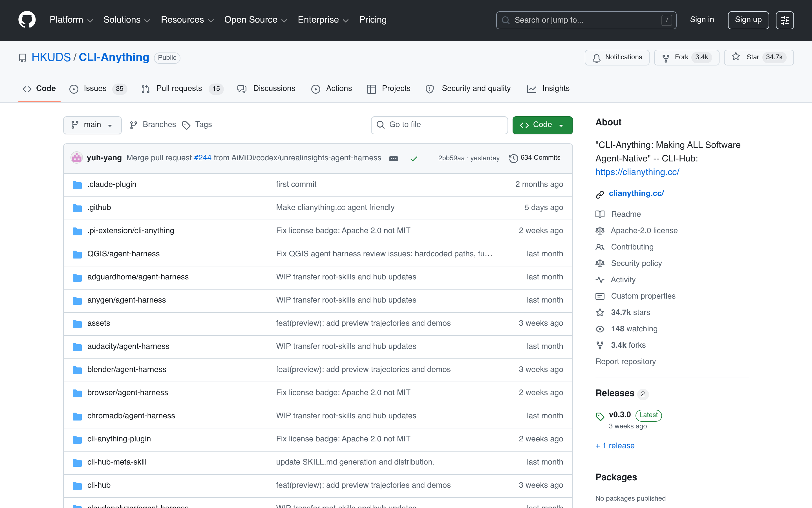
Task: Open the Security and quality tab
Action: pos(468,89)
